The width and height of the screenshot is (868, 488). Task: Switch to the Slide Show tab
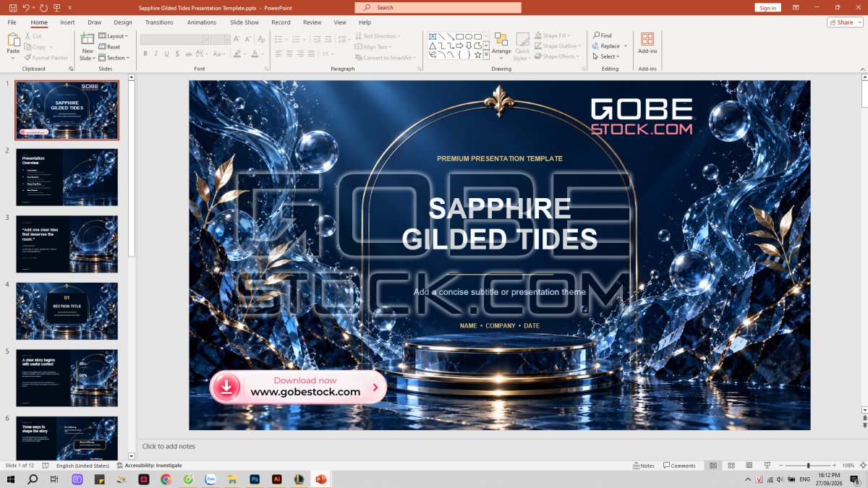point(244,22)
